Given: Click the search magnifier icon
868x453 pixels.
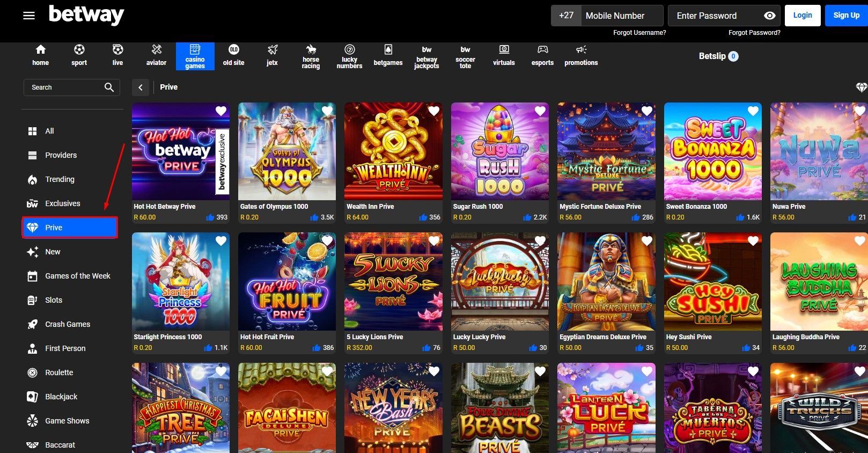Looking at the screenshot, I should coord(109,87).
